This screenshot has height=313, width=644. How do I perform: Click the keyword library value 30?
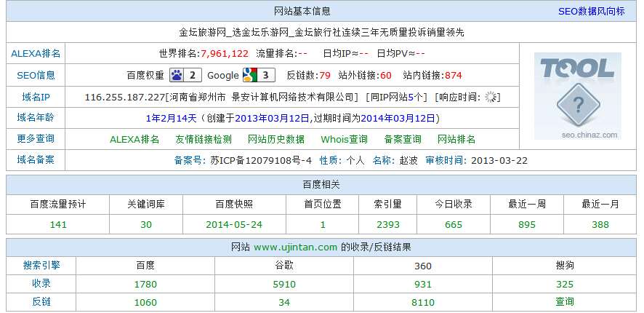click(146, 225)
